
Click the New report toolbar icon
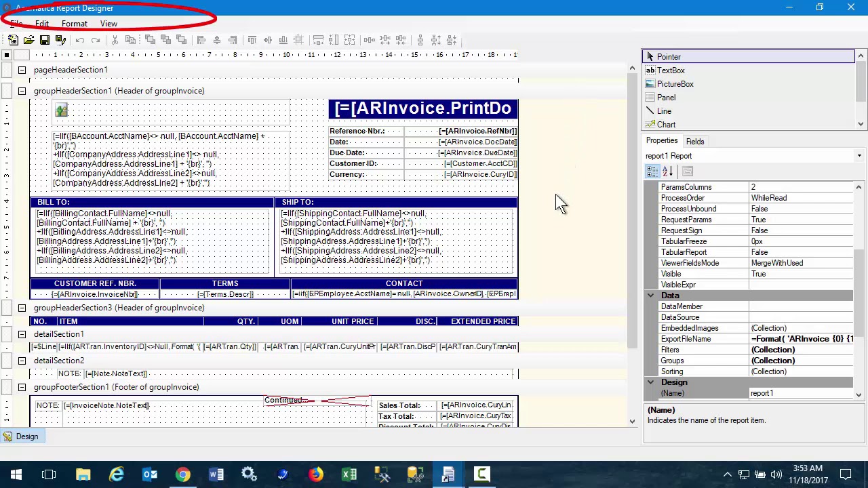(13, 40)
